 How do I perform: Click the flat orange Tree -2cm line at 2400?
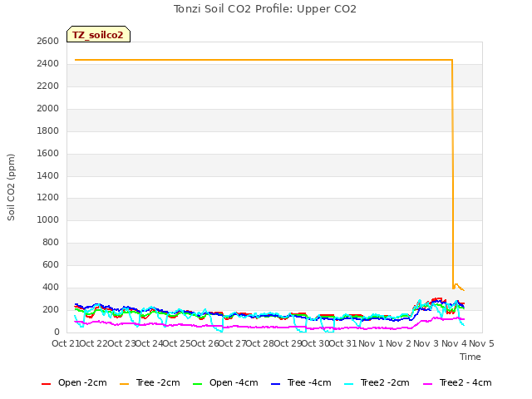click(x=264, y=60)
